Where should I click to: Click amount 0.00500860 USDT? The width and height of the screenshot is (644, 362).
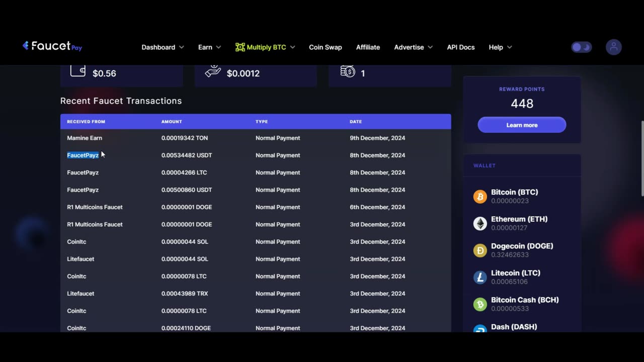click(x=187, y=190)
